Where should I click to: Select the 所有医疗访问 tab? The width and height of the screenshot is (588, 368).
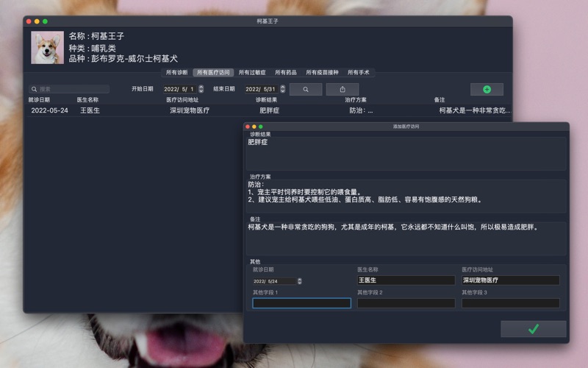click(x=213, y=72)
